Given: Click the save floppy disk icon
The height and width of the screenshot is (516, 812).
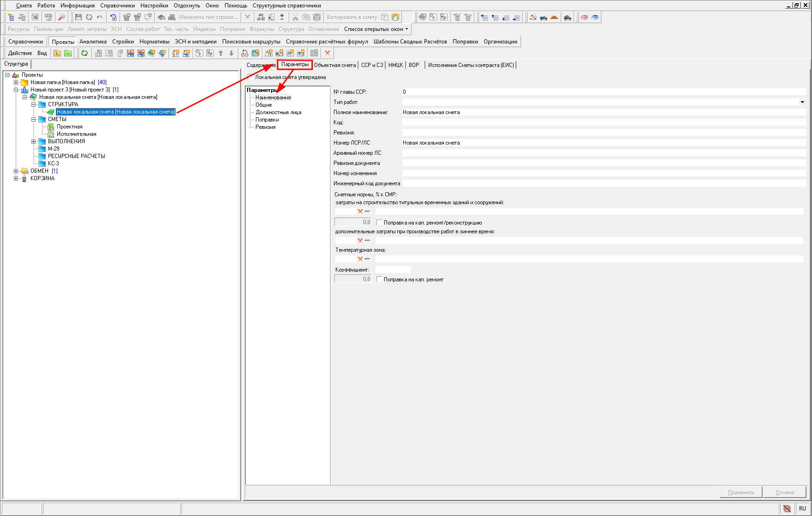Looking at the screenshot, I should coord(78,17).
